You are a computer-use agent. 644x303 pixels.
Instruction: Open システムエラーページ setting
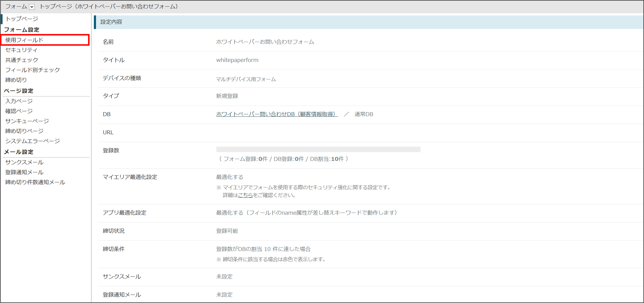pos(33,141)
